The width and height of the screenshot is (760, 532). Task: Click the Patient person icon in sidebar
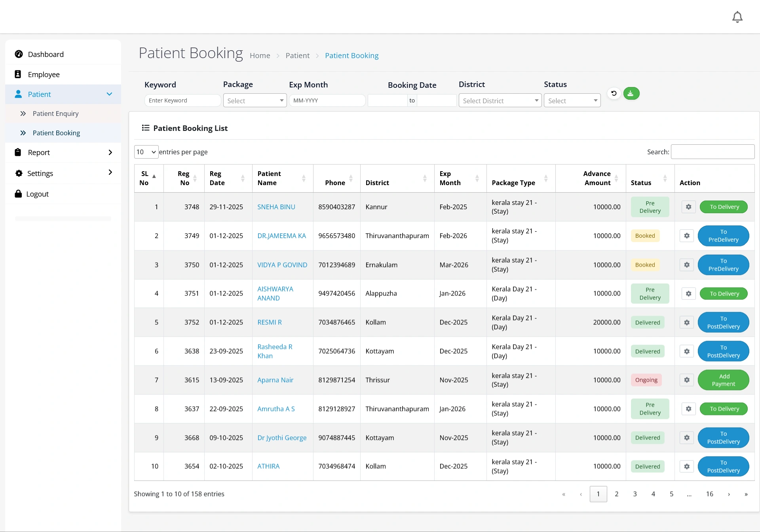18,94
